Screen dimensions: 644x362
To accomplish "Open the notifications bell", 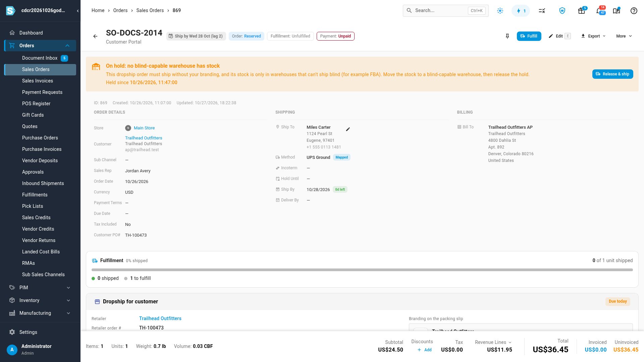I will tap(600, 11).
